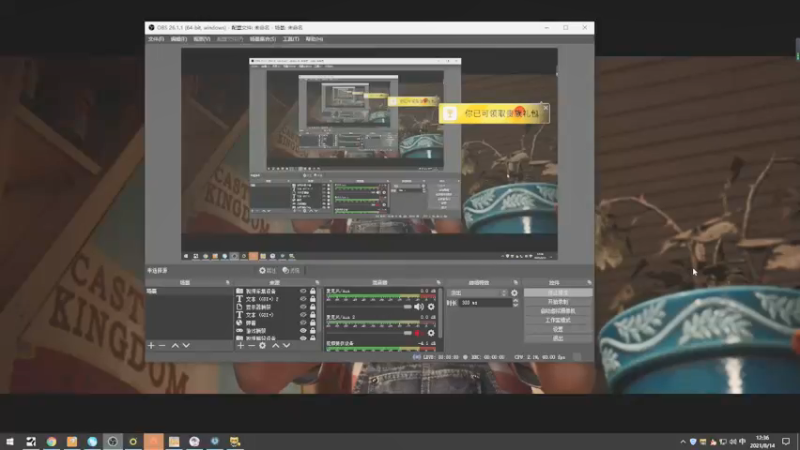Toggle visibility of first 视频采集设备 source
Screen dimensions: 800x450
coord(303,291)
